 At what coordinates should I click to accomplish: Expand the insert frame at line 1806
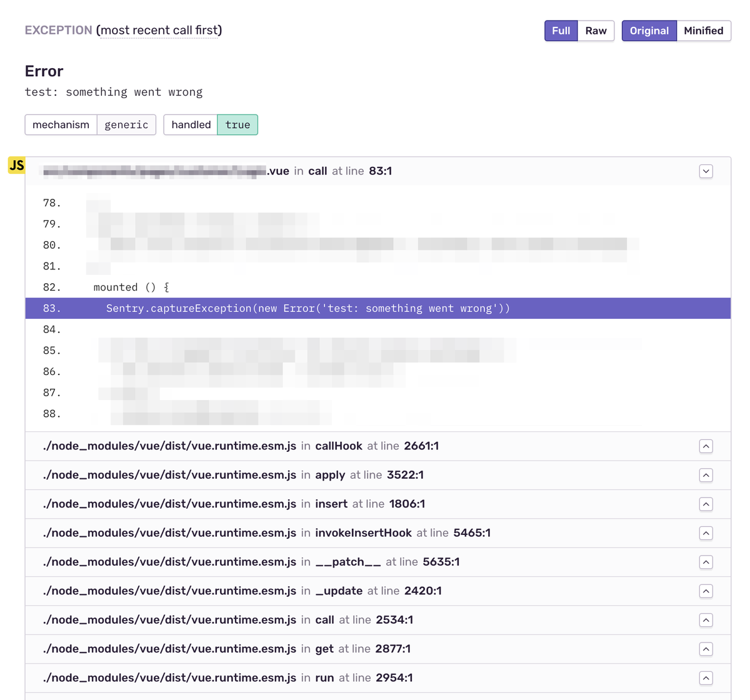pos(706,504)
